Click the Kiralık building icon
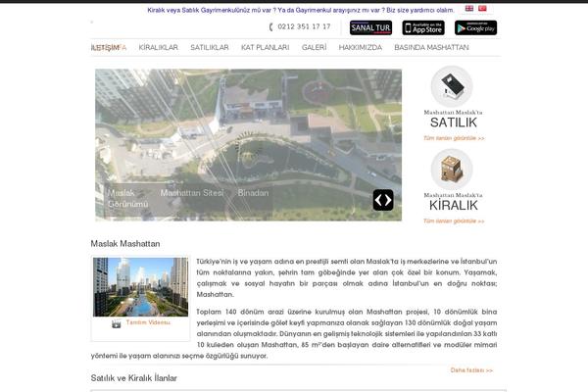The image size is (588, 392). [452, 170]
